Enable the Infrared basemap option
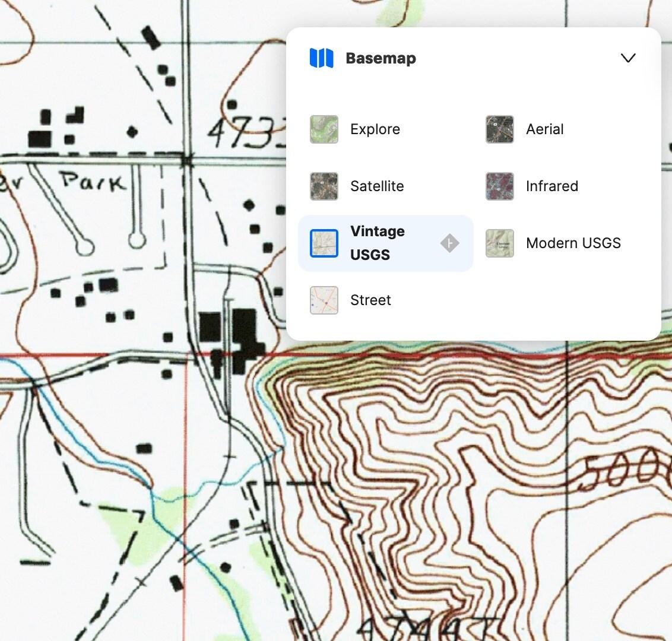Image resolution: width=672 pixels, height=641 pixels. [551, 186]
